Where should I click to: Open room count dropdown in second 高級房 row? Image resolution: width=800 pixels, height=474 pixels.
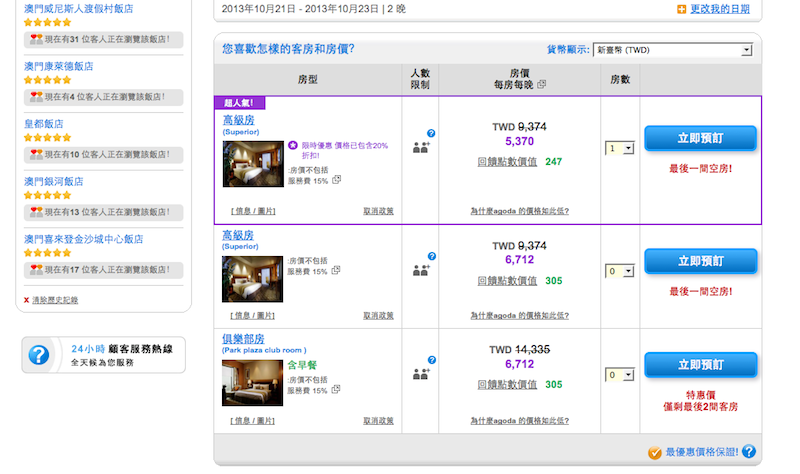(x=619, y=271)
